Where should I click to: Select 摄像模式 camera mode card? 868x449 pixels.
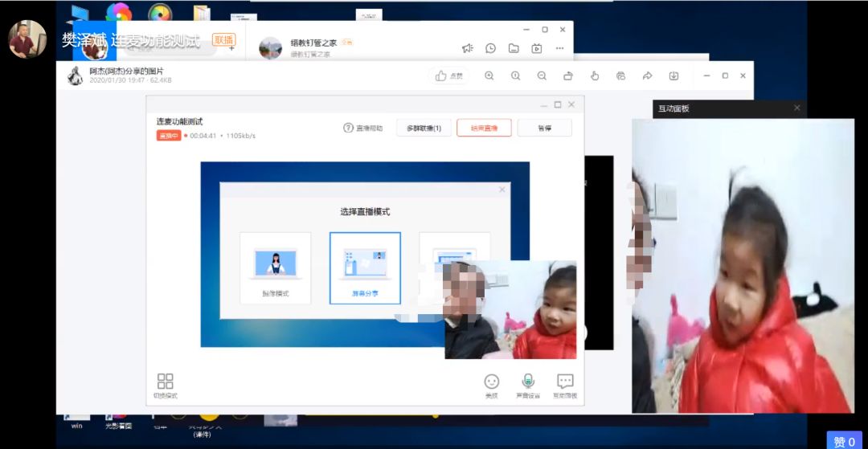[x=275, y=267]
